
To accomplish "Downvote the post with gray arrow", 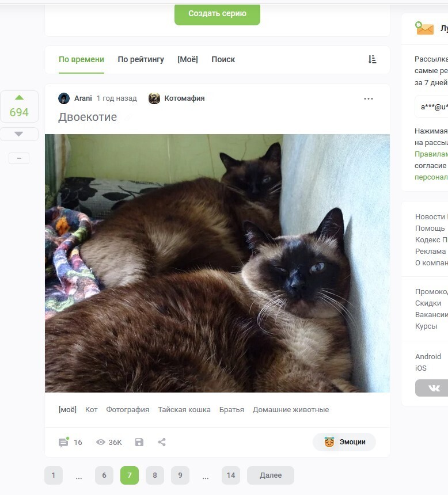I will click(x=19, y=134).
